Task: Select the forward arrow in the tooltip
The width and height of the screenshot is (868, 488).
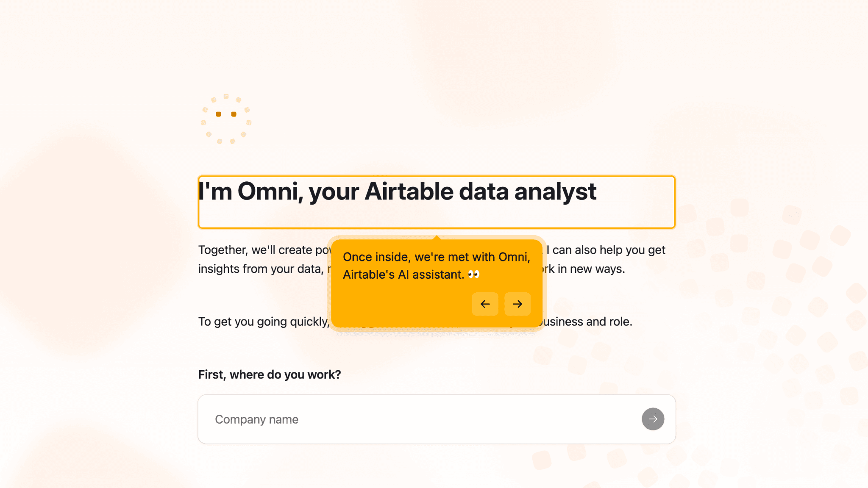Action: (x=517, y=304)
